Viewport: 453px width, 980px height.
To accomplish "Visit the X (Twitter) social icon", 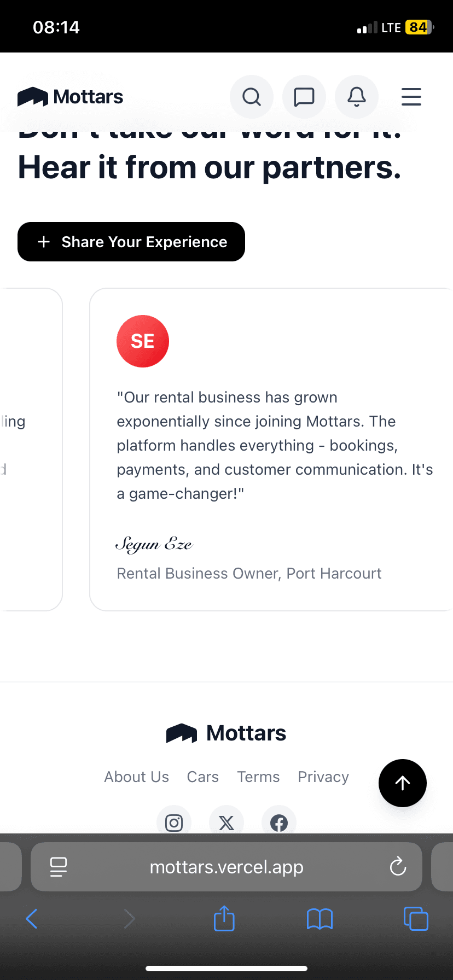I will pyautogui.click(x=226, y=822).
